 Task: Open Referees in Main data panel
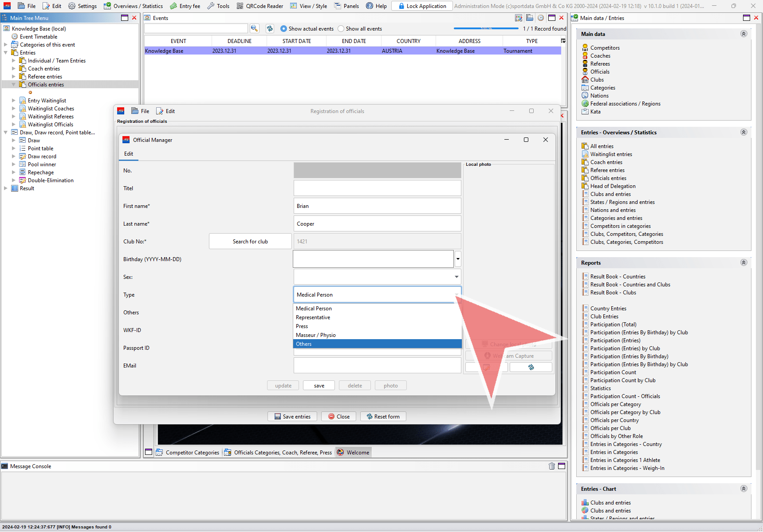click(600, 64)
